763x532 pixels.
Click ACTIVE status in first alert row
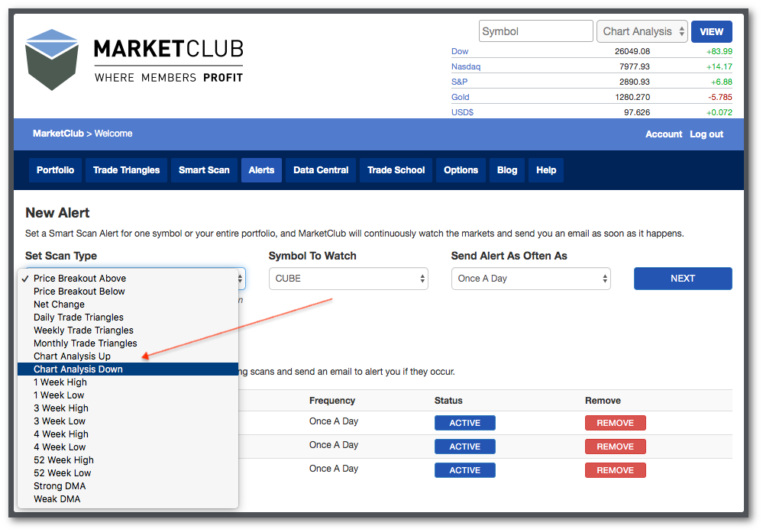tap(464, 423)
